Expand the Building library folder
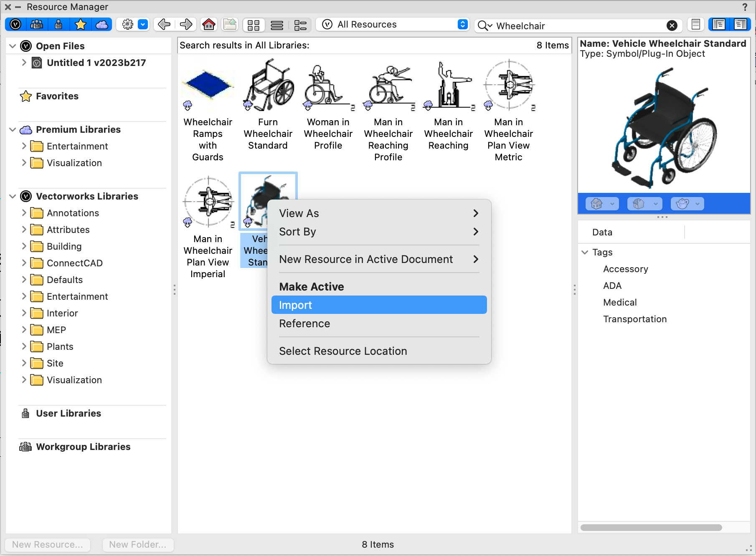This screenshot has width=756, height=556. tap(24, 246)
